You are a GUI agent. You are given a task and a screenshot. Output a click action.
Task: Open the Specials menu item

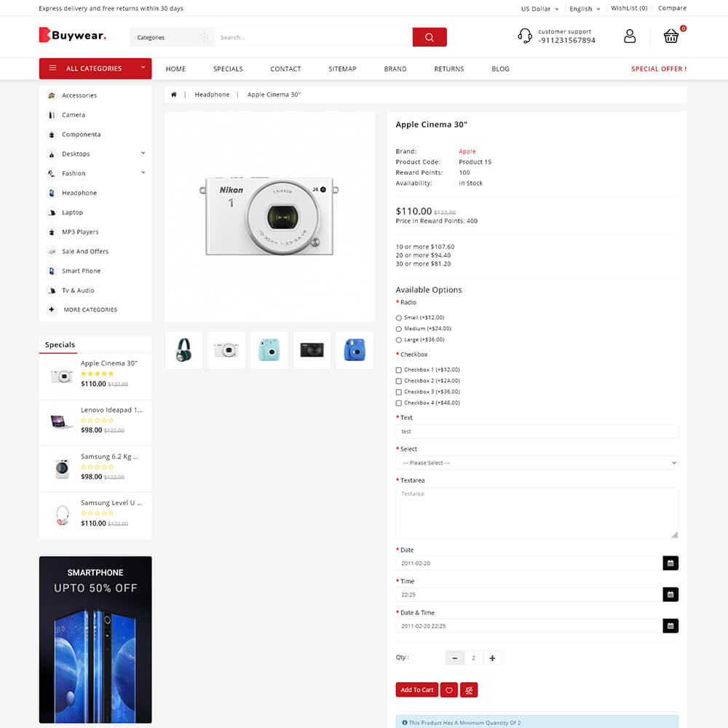click(x=228, y=69)
